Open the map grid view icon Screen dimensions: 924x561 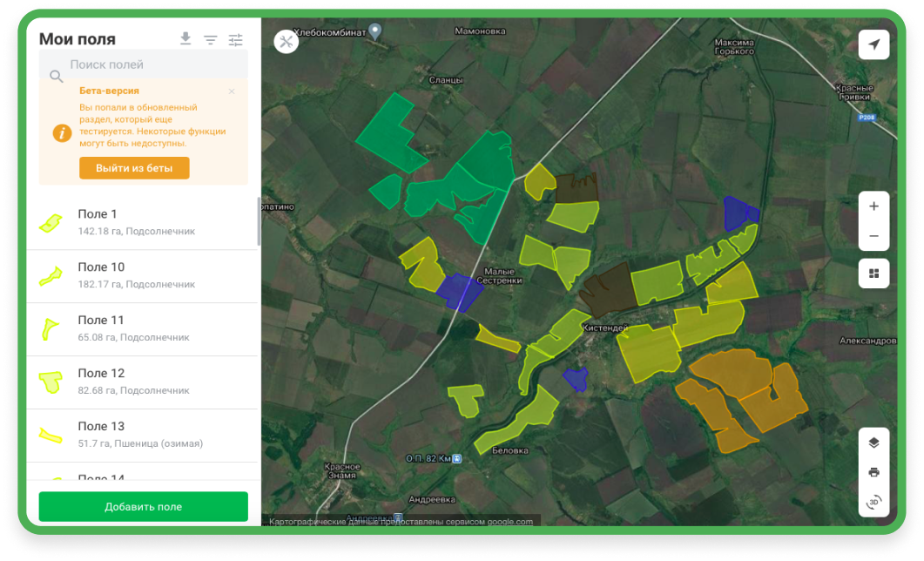(873, 274)
